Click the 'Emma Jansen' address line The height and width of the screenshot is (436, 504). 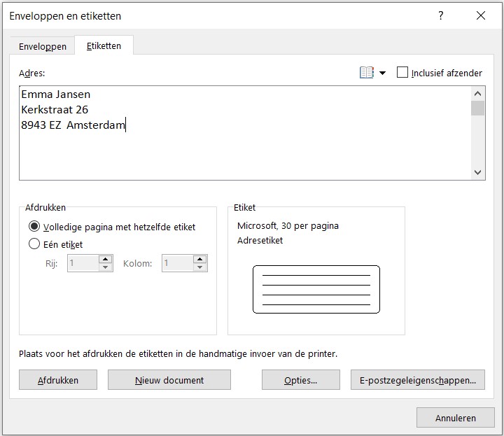click(x=55, y=94)
